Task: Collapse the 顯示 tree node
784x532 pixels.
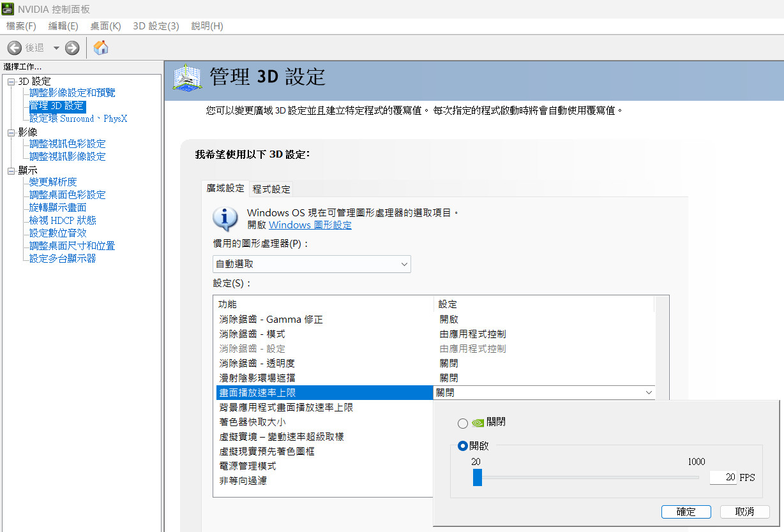Action: (x=10, y=171)
